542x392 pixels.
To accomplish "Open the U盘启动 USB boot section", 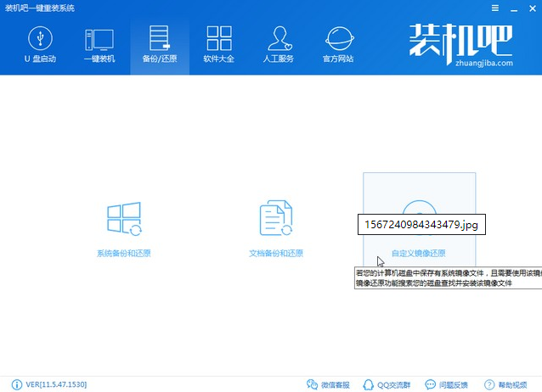I will [x=41, y=45].
